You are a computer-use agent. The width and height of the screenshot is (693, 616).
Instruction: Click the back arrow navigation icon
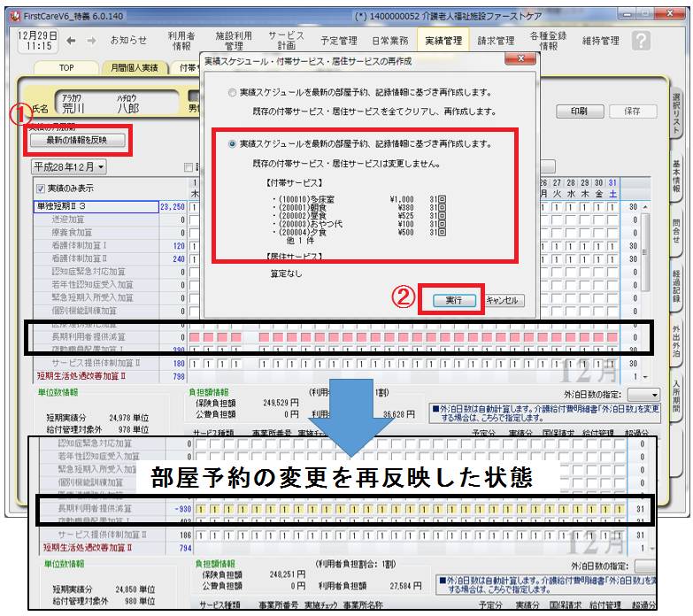coord(70,41)
